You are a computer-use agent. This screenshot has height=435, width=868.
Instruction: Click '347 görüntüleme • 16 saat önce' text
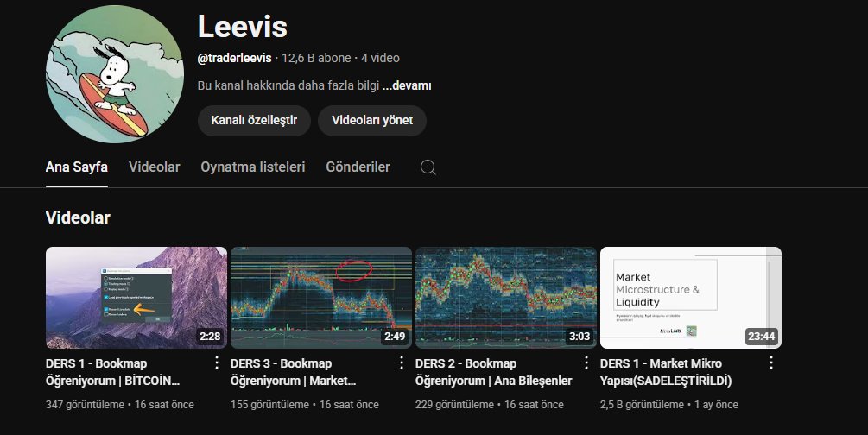(120, 405)
